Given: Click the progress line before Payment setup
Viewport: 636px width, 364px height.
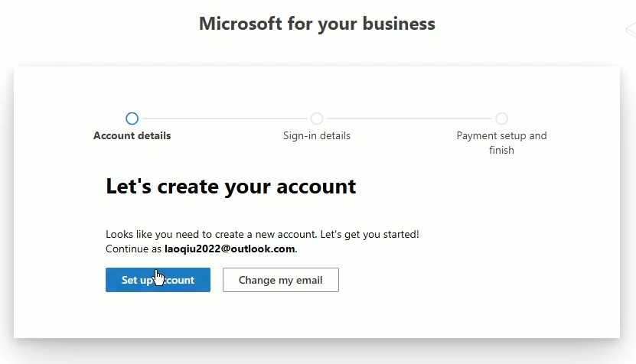Looking at the screenshot, I should pyautogui.click(x=409, y=119).
